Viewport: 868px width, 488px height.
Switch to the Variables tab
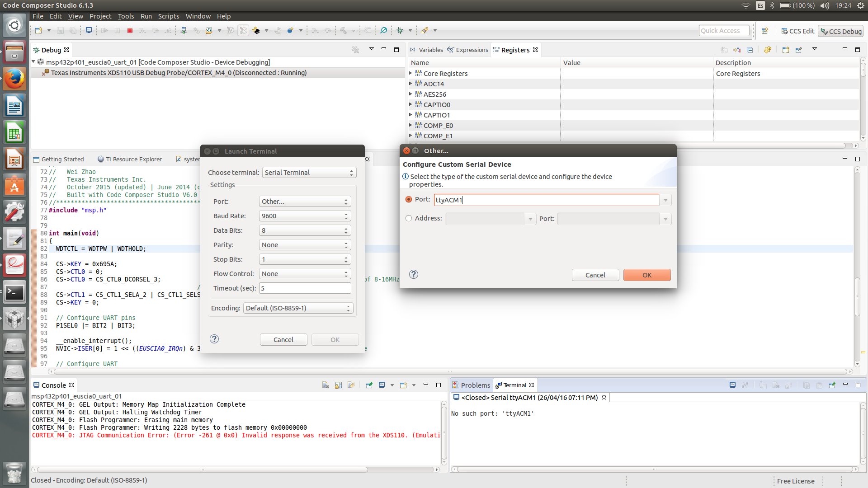(426, 50)
